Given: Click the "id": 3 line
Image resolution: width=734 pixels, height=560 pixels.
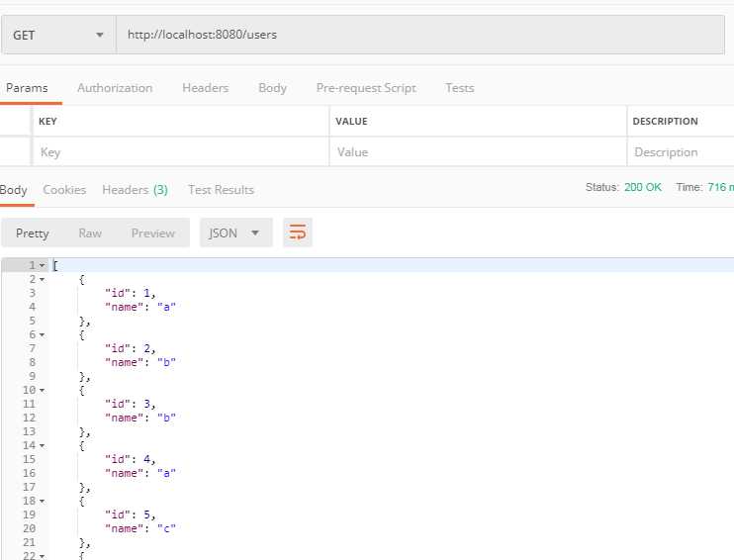Looking at the screenshot, I should (131, 404).
